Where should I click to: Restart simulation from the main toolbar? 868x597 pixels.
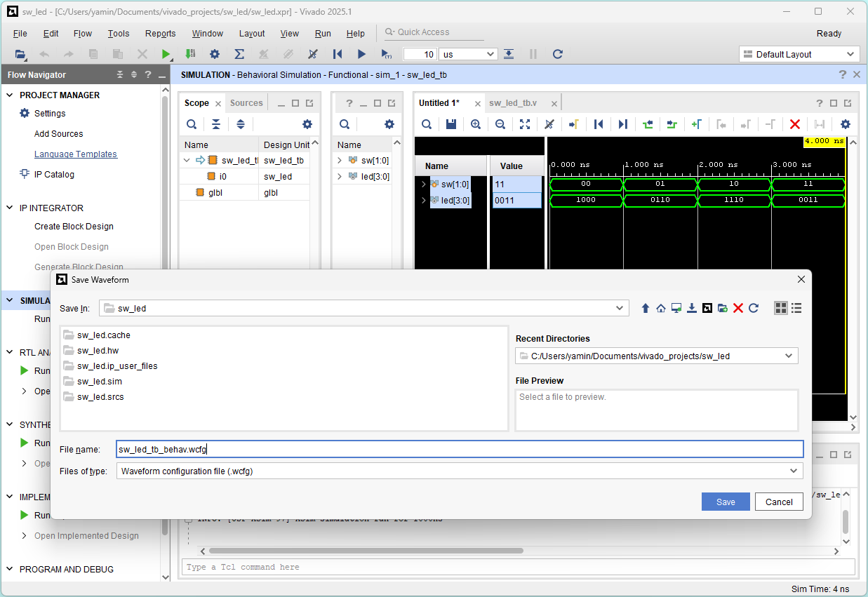tap(338, 54)
